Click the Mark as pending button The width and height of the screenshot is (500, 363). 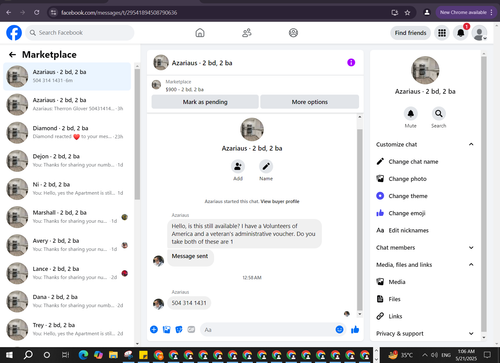[205, 102]
